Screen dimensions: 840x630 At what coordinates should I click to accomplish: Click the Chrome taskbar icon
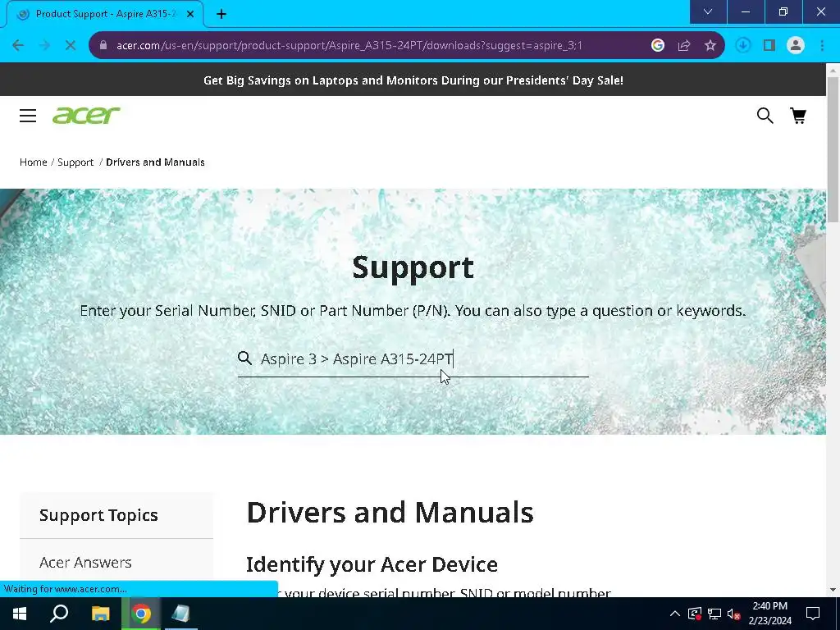(x=141, y=614)
